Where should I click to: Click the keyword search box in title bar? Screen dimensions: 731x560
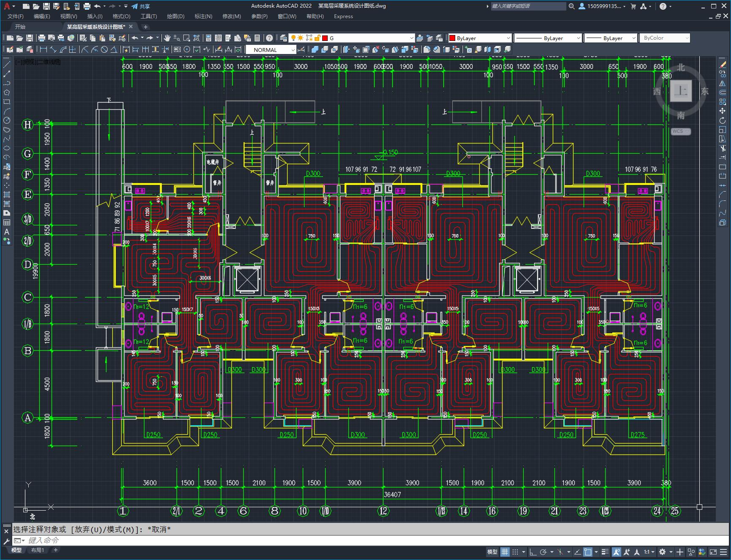coord(528,6)
